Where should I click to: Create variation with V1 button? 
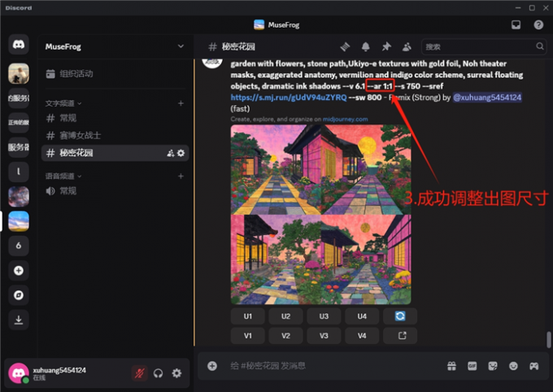pyautogui.click(x=247, y=336)
